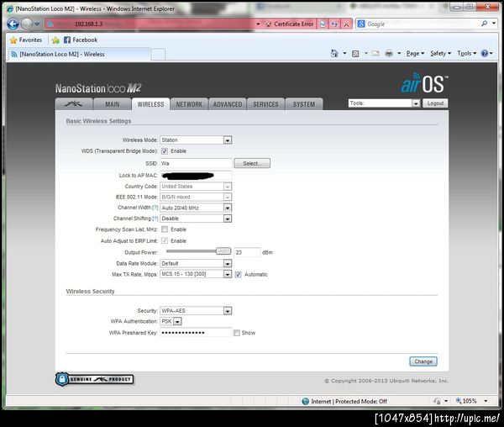Click the compatibility view icon in address bar
Image resolution: width=504 pixels, height=427 pixels.
pyautogui.click(x=323, y=24)
